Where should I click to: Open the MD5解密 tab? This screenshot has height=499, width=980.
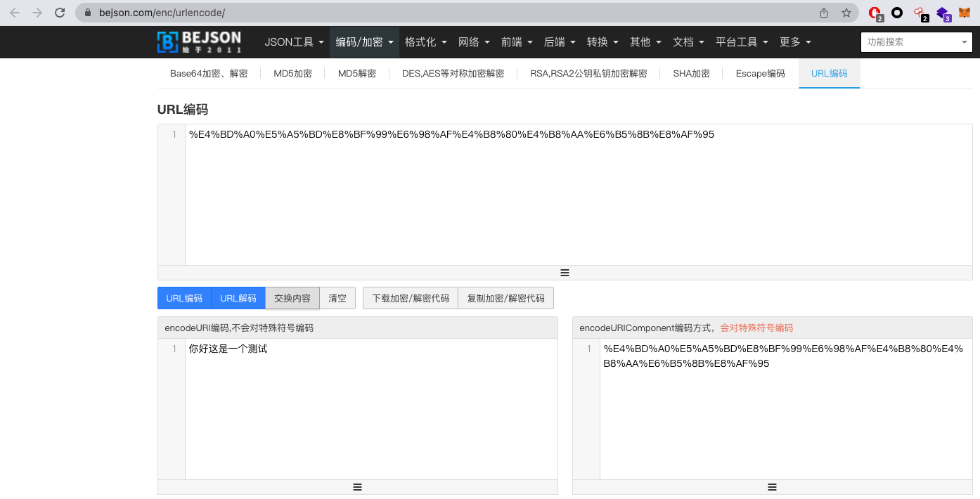point(356,73)
